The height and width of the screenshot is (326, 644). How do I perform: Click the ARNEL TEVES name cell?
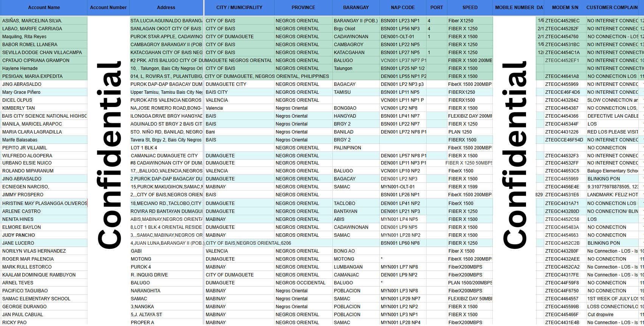coord(44,283)
